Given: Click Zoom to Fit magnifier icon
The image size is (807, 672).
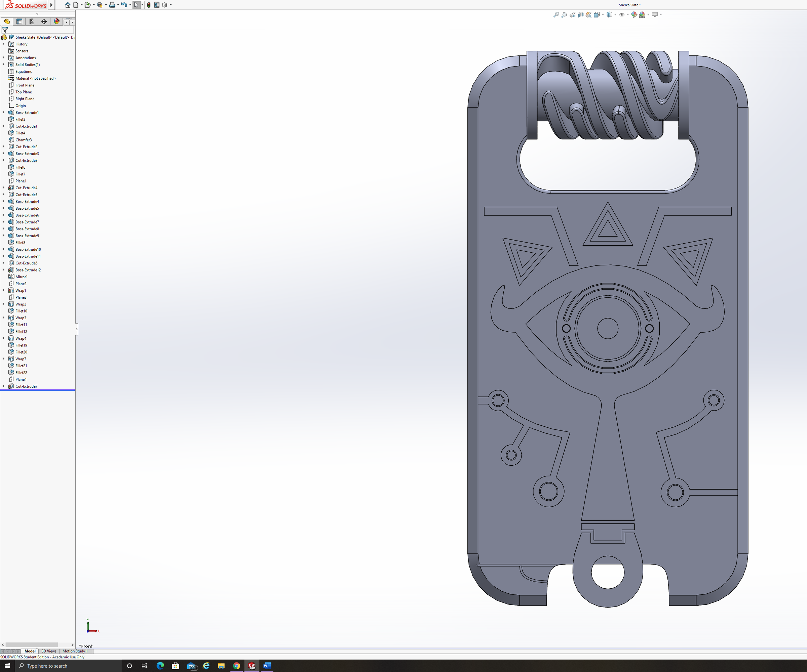Looking at the screenshot, I should tap(556, 14).
